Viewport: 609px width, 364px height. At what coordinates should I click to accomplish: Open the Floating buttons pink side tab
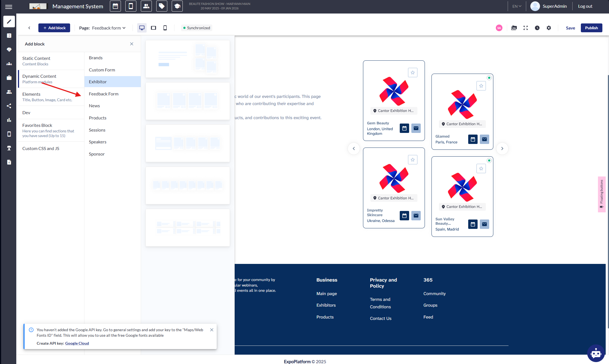[x=602, y=194]
